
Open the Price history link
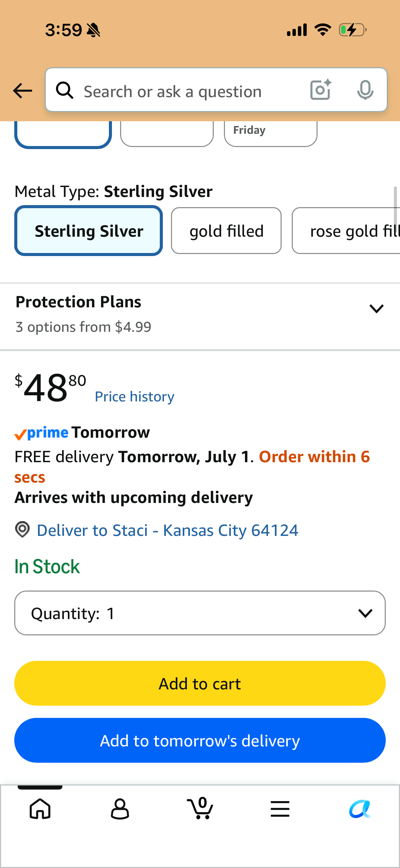pyautogui.click(x=135, y=397)
